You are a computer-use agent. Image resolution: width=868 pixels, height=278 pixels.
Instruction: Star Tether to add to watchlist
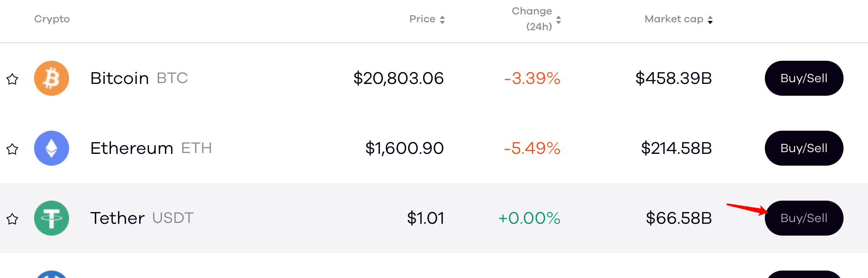[12, 219]
